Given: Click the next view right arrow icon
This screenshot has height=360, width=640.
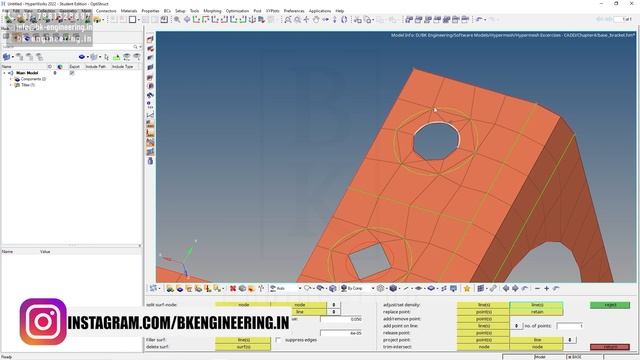Looking at the screenshot, I should click(515, 289).
